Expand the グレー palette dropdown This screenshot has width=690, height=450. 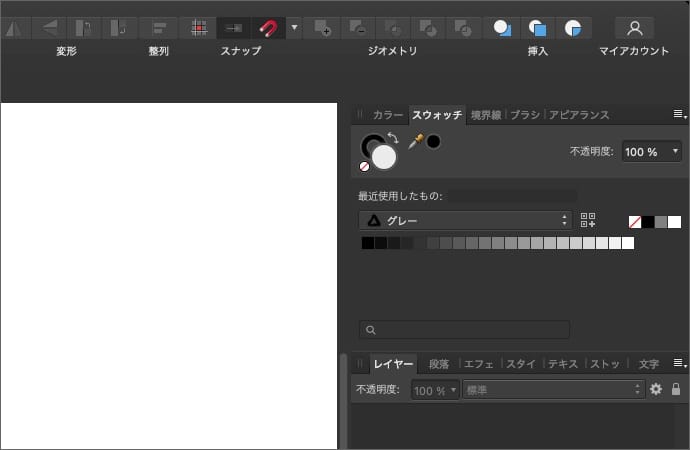click(465, 221)
